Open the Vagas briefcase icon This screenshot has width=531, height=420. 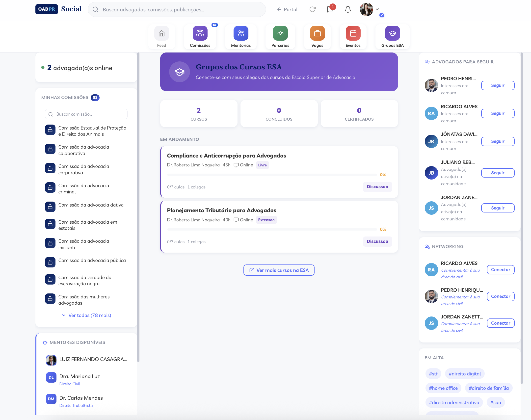[317, 33]
